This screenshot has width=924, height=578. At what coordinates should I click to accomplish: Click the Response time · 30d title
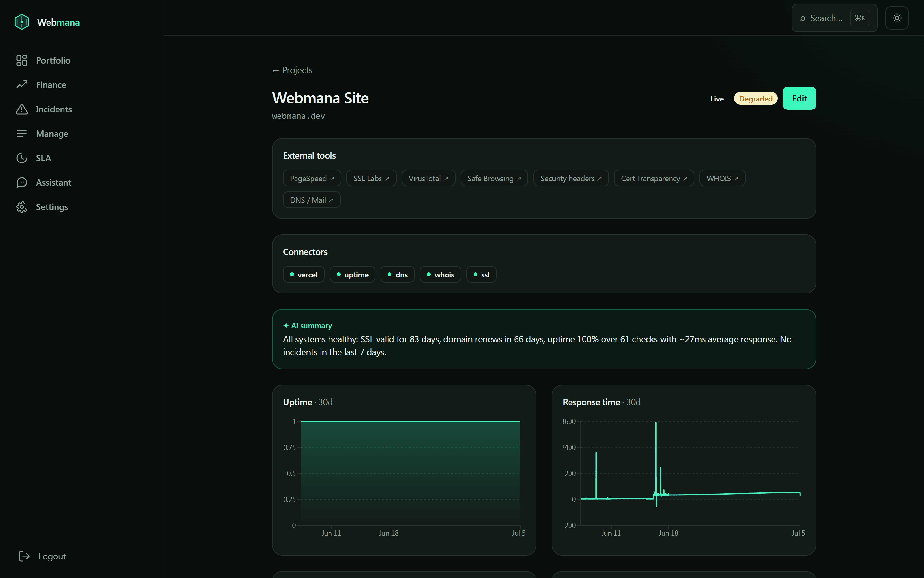tap(601, 402)
